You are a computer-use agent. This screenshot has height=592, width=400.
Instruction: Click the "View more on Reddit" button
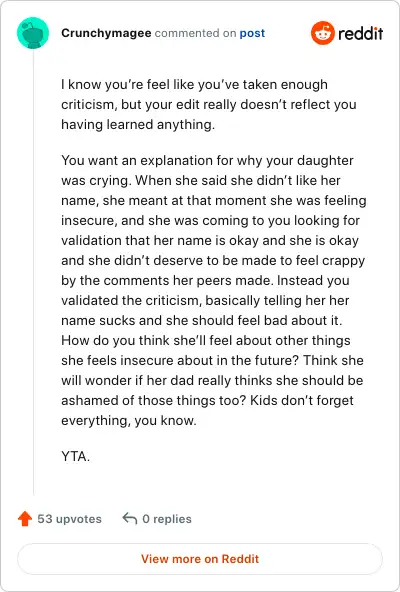click(200, 559)
